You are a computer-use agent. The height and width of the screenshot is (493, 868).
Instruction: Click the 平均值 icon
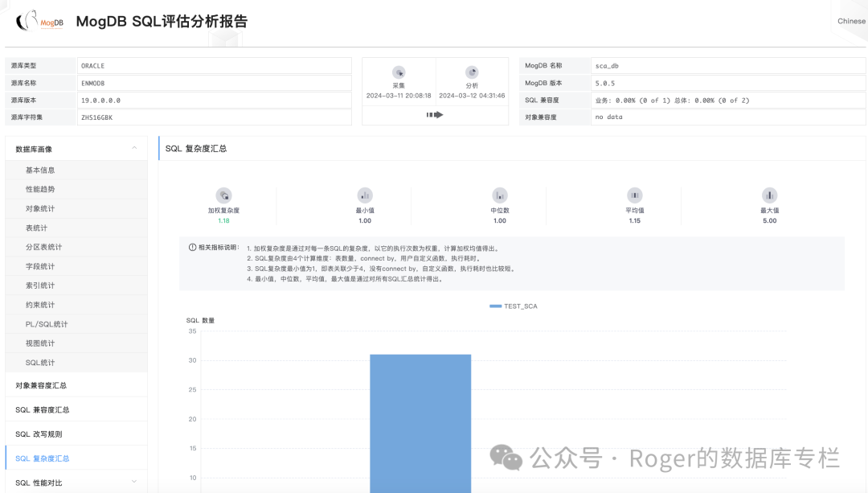click(x=634, y=195)
